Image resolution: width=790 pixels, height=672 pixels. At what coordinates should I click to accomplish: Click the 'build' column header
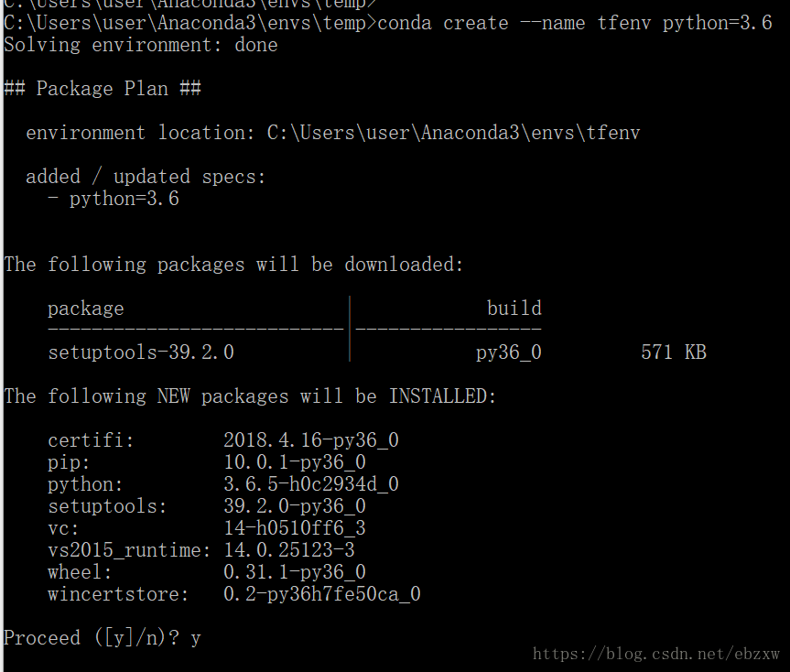(x=514, y=309)
